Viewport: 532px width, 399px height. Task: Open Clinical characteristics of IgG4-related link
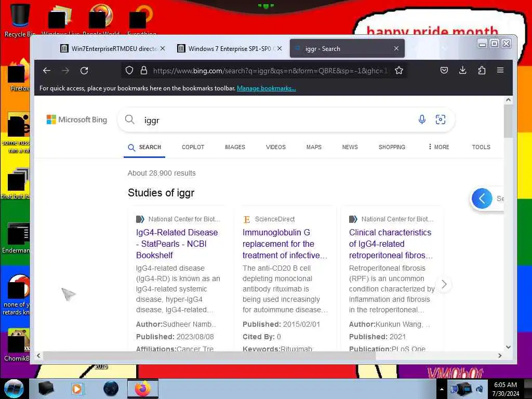coord(391,244)
